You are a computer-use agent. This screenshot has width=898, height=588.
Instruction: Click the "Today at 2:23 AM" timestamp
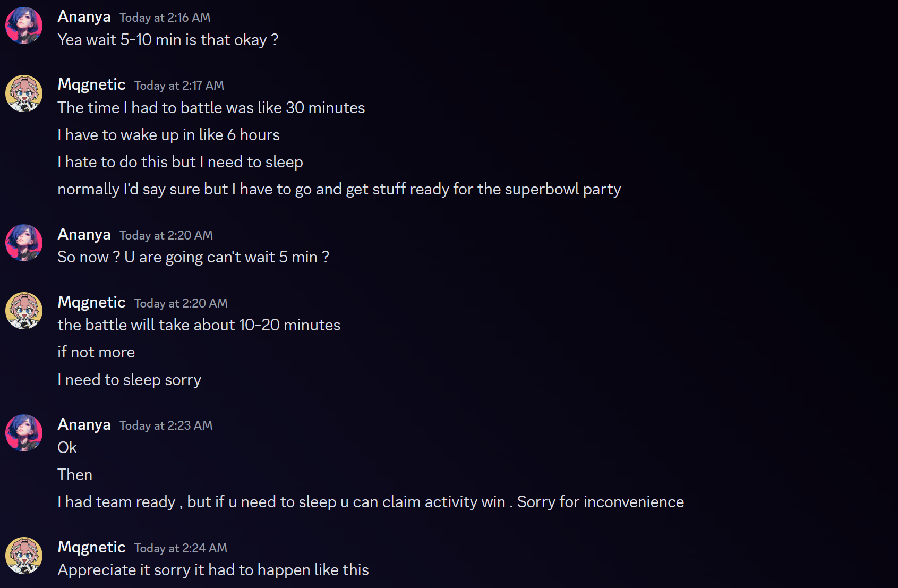click(166, 425)
